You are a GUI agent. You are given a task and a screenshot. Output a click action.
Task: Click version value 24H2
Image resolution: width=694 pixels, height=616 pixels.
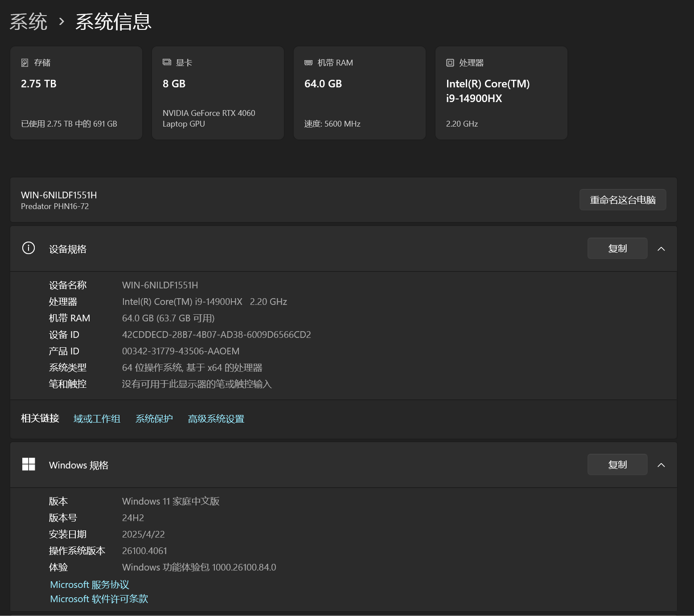pyautogui.click(x=133, y=517)
